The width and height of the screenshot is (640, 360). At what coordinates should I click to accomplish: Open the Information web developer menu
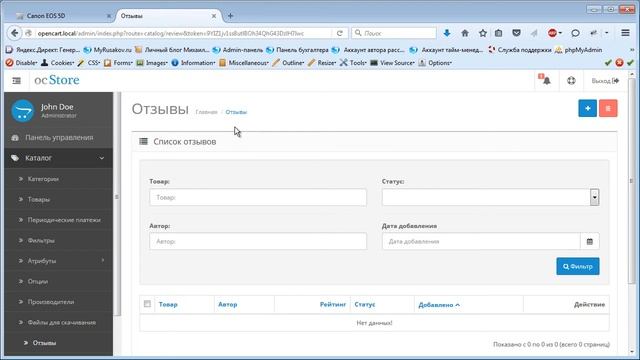[193, 63]
